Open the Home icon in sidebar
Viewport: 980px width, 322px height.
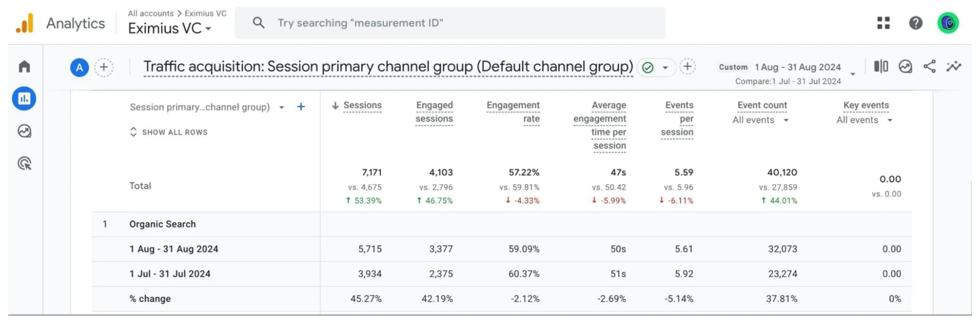(24, 67)
